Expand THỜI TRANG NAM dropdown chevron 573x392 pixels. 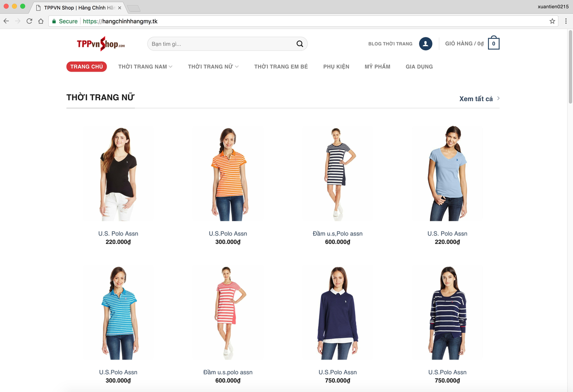(x=170, y=66)
